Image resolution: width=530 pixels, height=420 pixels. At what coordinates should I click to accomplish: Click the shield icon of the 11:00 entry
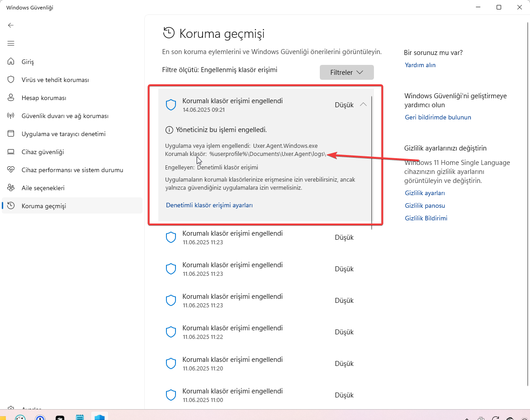click(171, 395)
